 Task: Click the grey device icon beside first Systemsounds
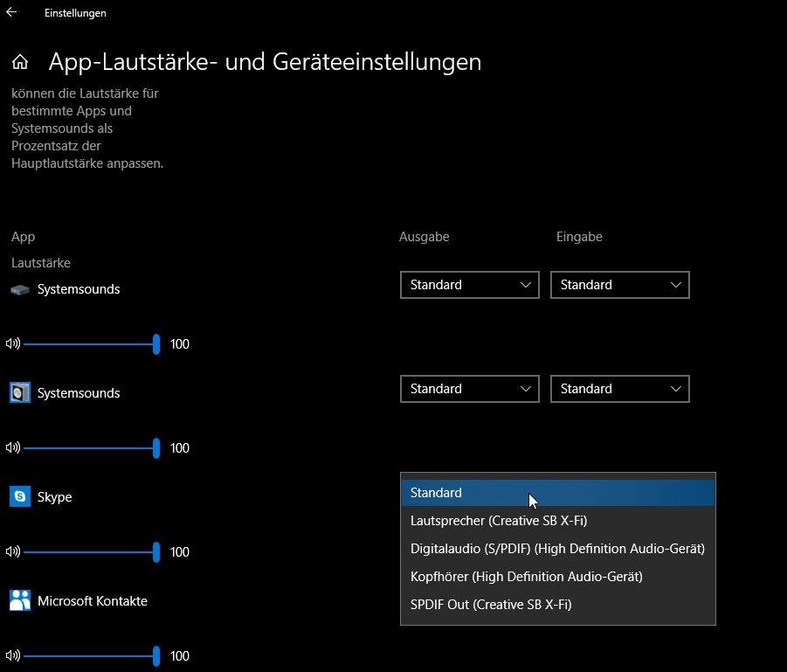[20, 290]
